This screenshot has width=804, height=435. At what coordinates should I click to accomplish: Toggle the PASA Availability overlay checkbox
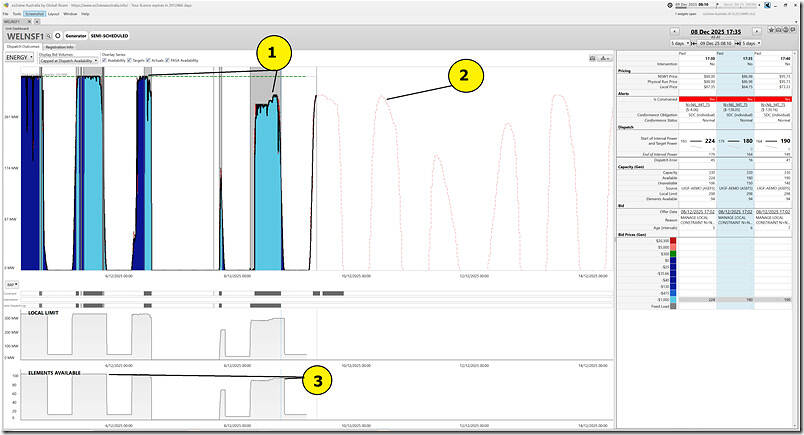coord(168,61)
